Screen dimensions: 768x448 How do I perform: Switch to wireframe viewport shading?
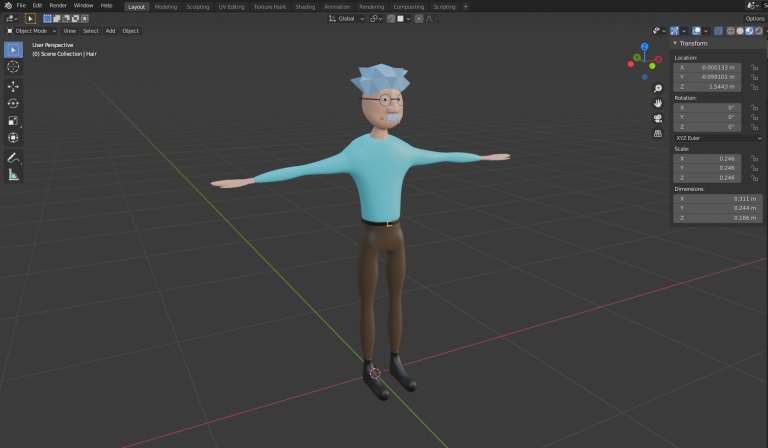(730, 31)
